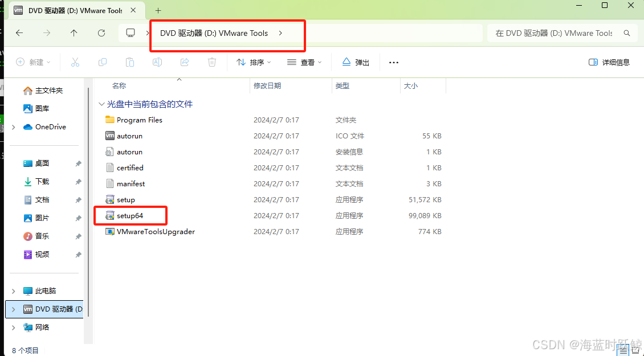
Task: Select the DVD 驱动器 (D:) VMware Tools tab
Action: 76,11
